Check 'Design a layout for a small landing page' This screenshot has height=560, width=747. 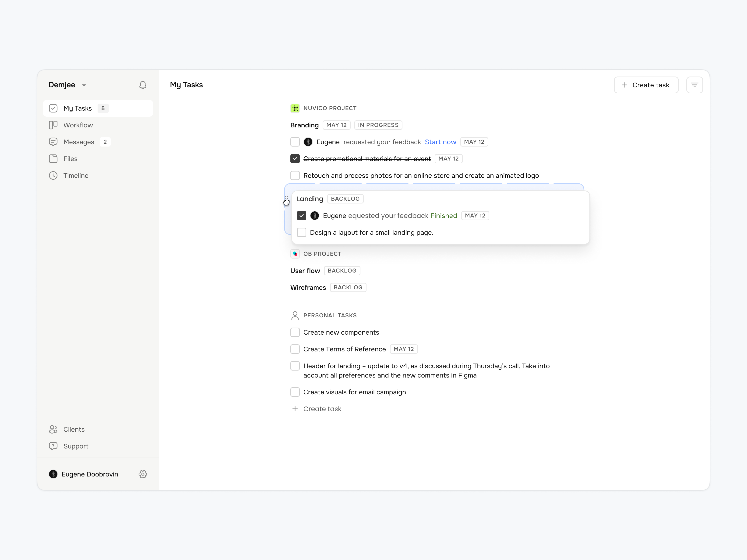coord(301,232)
